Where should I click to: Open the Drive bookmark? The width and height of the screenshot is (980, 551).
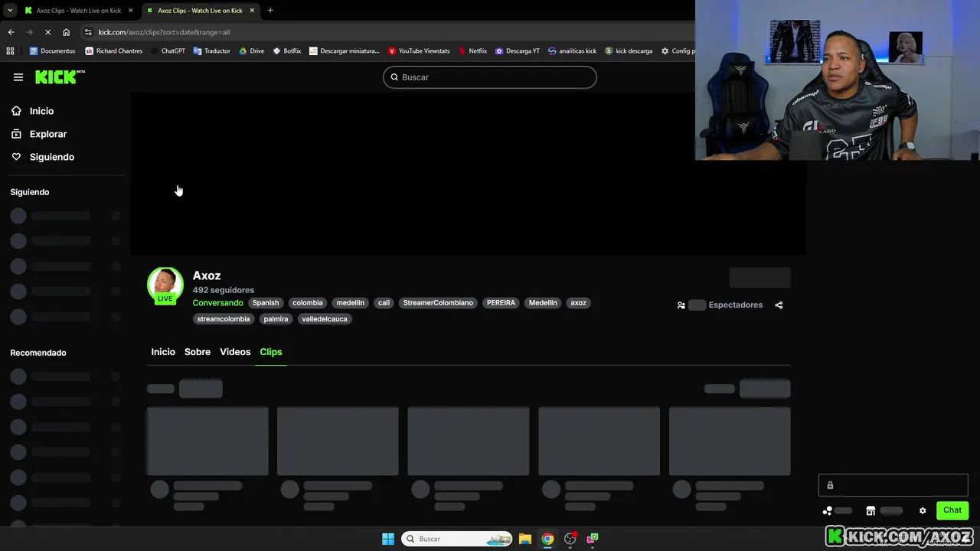pyautogui.click(x=251, y=51)
